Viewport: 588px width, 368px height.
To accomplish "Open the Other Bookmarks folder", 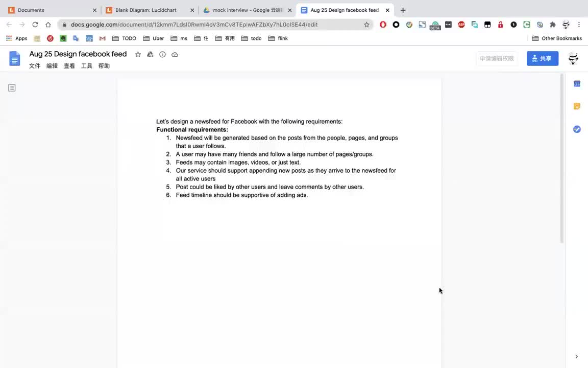I will (557, 38).
